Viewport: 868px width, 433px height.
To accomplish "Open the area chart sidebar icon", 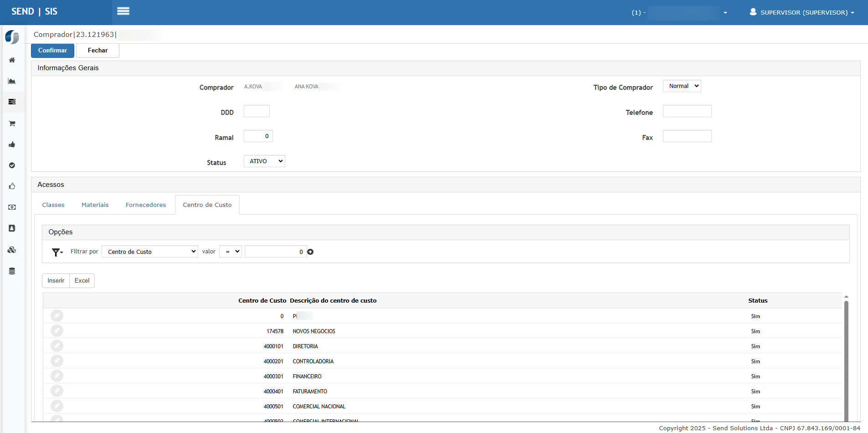I will tap(12, 81).
